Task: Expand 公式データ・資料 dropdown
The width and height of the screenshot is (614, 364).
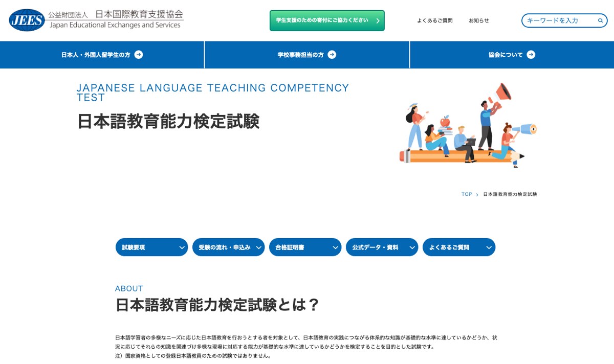Action: click(382, 247)
